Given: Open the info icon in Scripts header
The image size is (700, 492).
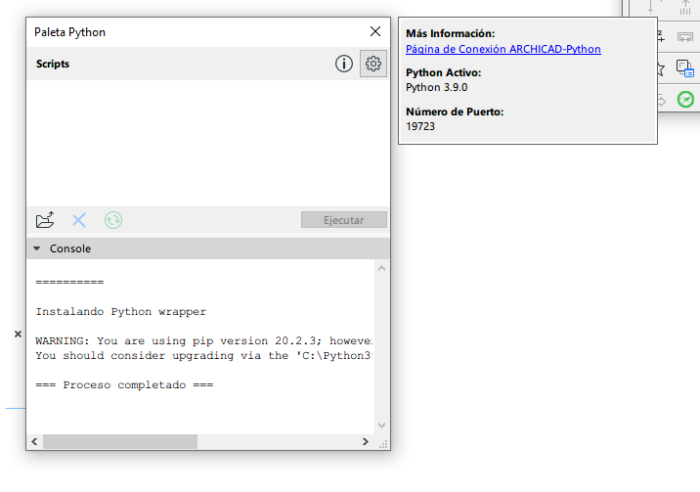Looking at the screenshot, I should (344, 64).
